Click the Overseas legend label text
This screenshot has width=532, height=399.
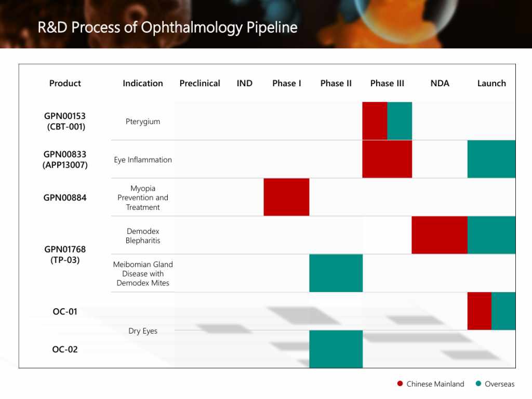pyautogui.click(x=499, y=384)
